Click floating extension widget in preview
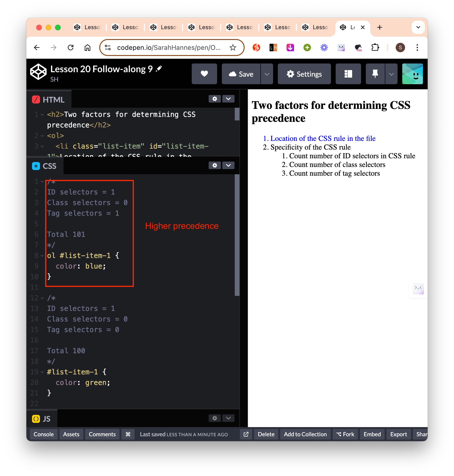 coord(418,288)
